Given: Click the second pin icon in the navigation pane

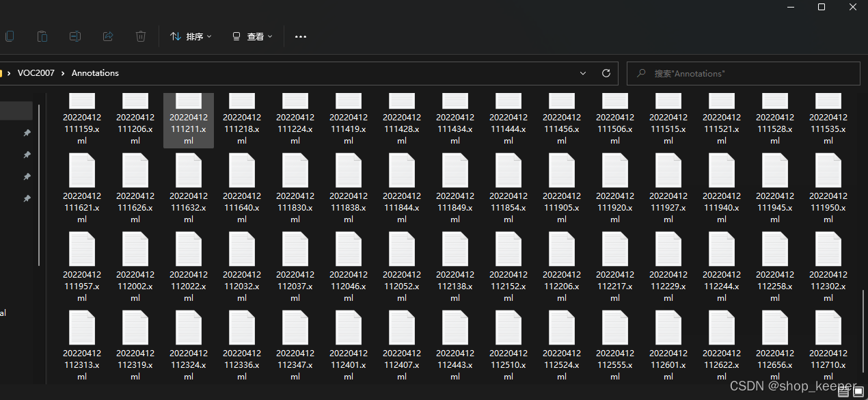Looking at the screenshot, I should [x=27, y=155].
